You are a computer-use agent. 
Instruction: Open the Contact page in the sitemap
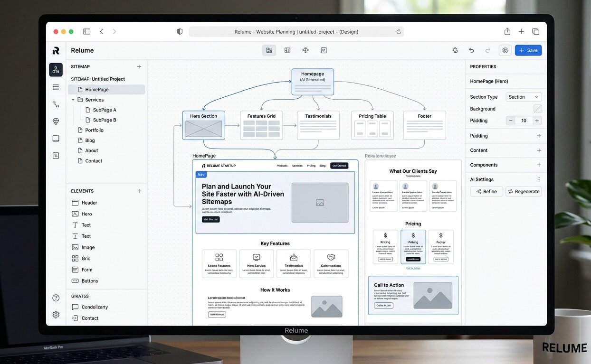click(x=90, y=161)
